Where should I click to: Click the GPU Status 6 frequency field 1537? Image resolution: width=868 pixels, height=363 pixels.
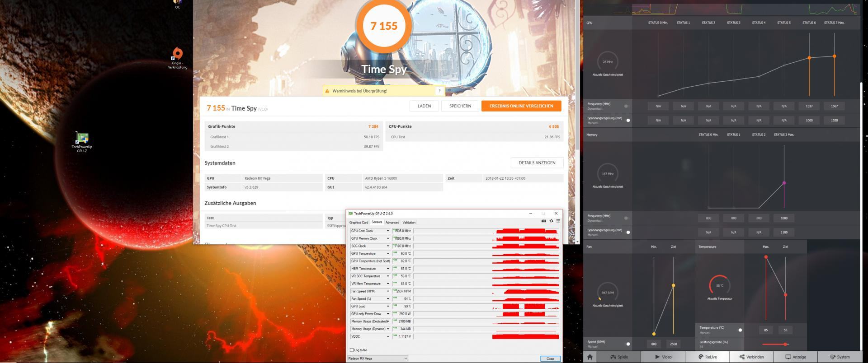pyautogui.click(x=809, y=106)
